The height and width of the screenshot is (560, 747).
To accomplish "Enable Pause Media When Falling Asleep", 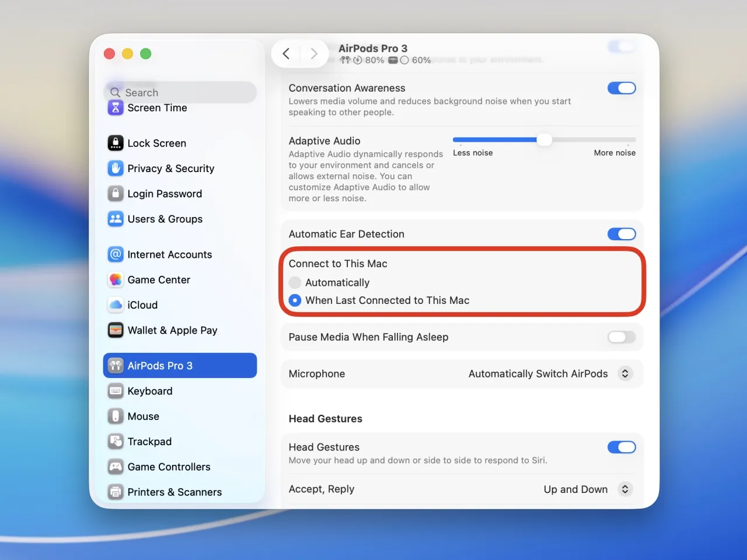I will 621,337.
